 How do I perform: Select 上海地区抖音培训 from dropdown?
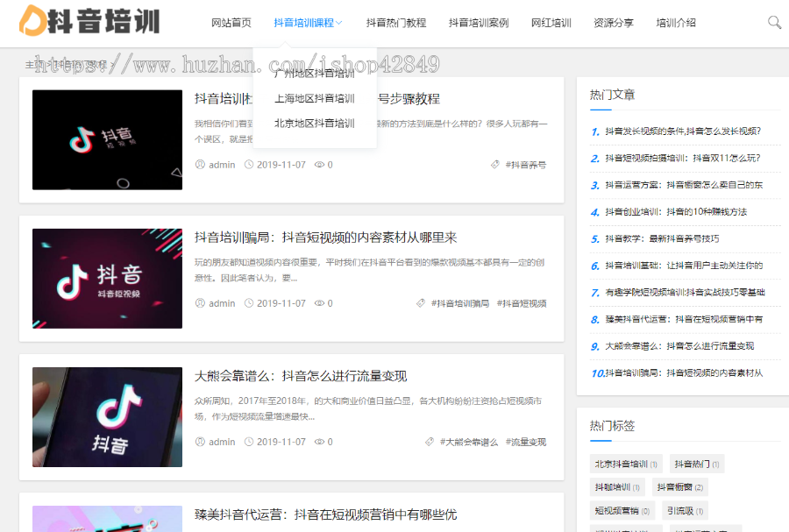(315, 98)
